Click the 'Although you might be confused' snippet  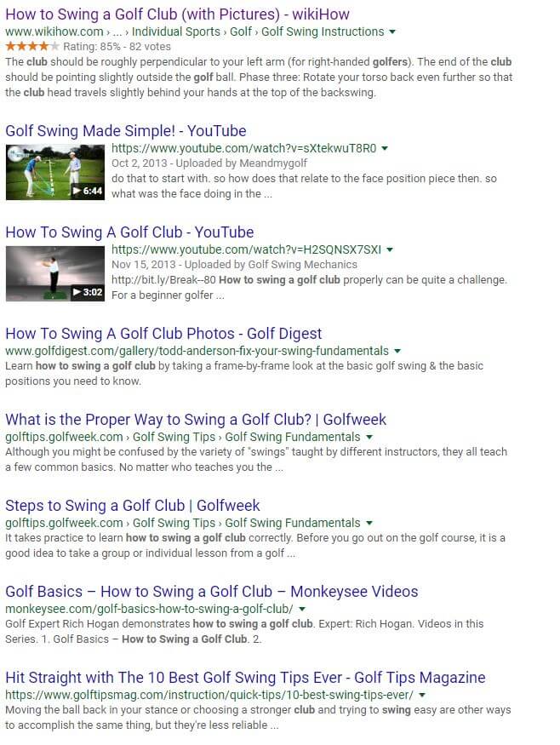click(x=256, y=460)
